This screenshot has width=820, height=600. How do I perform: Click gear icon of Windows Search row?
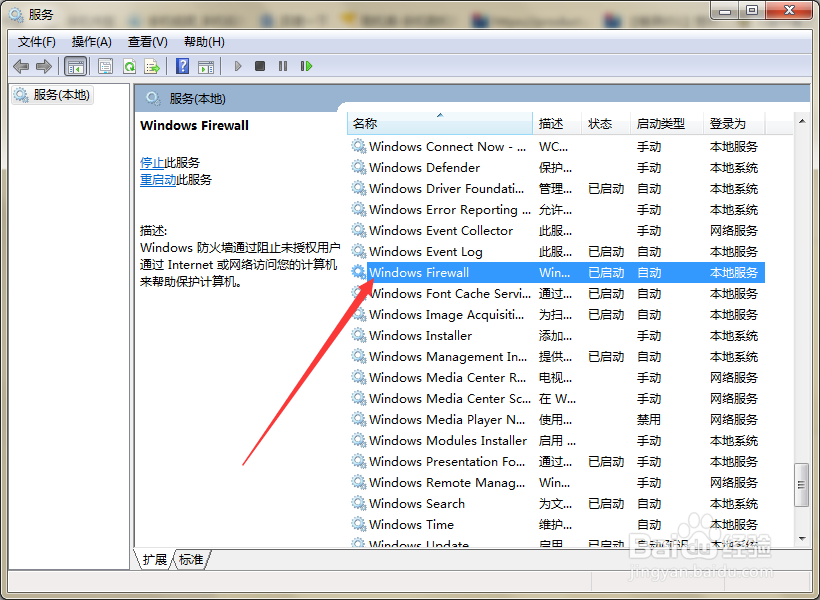[x=359, y=503]
